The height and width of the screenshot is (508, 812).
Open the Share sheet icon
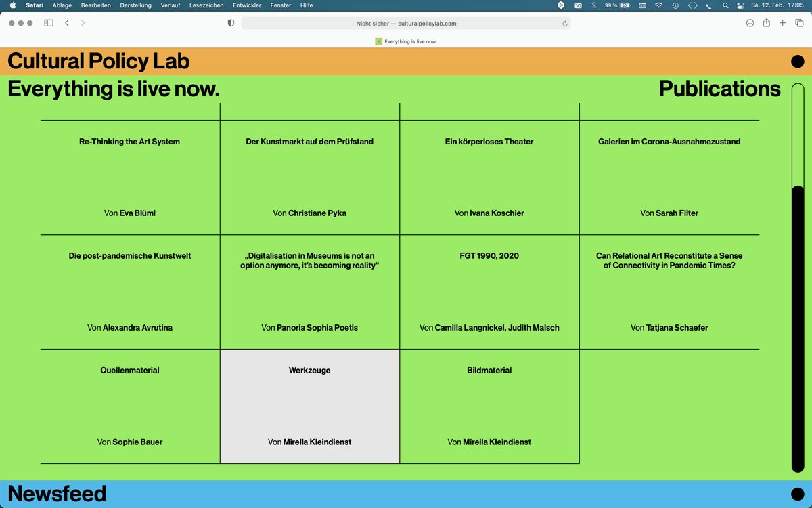coord(766,22)
